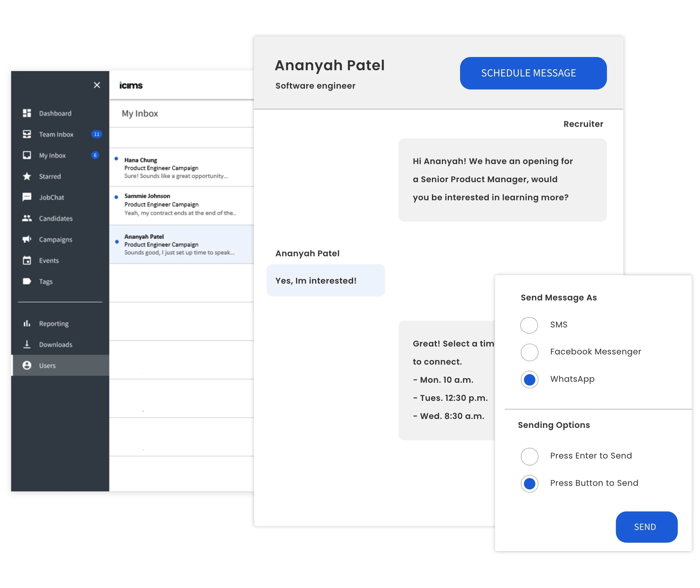The width and height of the screenshot is (700, 588).
Task: Click the Team Inbox tray icon
Action: tap(27, 134)
